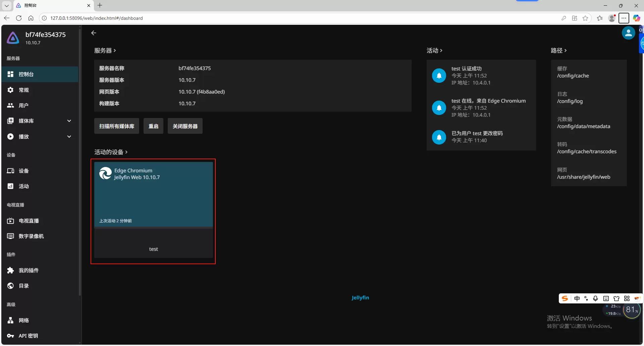
Task: Click the API 密钥 key icon
Action: tap(11, 336)
